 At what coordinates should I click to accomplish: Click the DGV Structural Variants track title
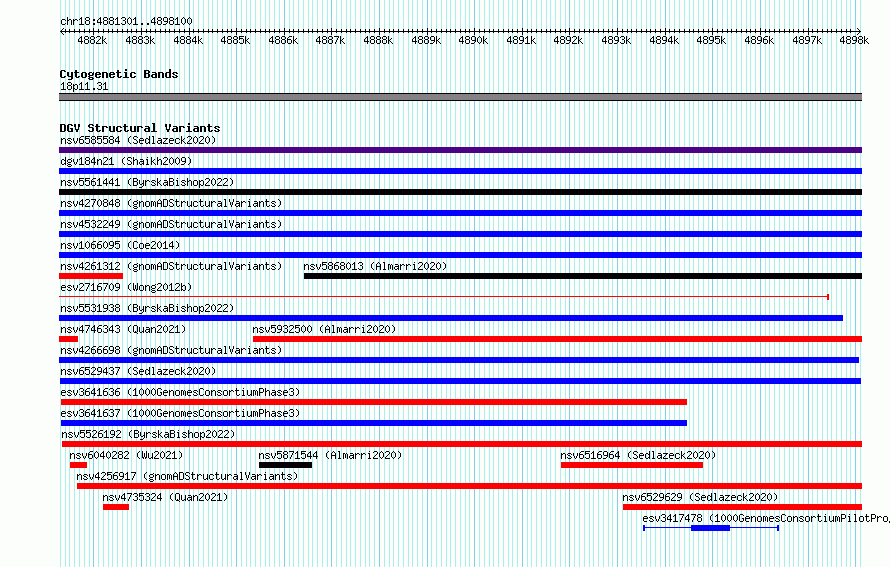coord(140,128)
